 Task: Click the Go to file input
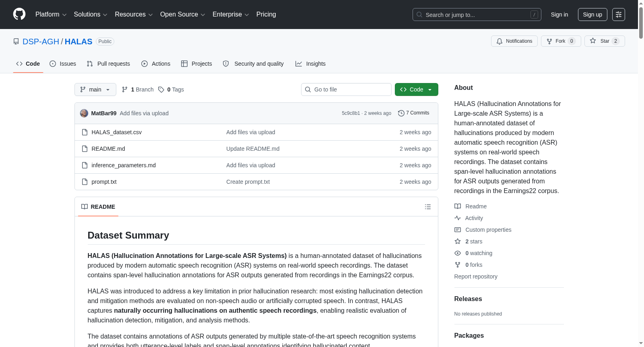[346, 89]
